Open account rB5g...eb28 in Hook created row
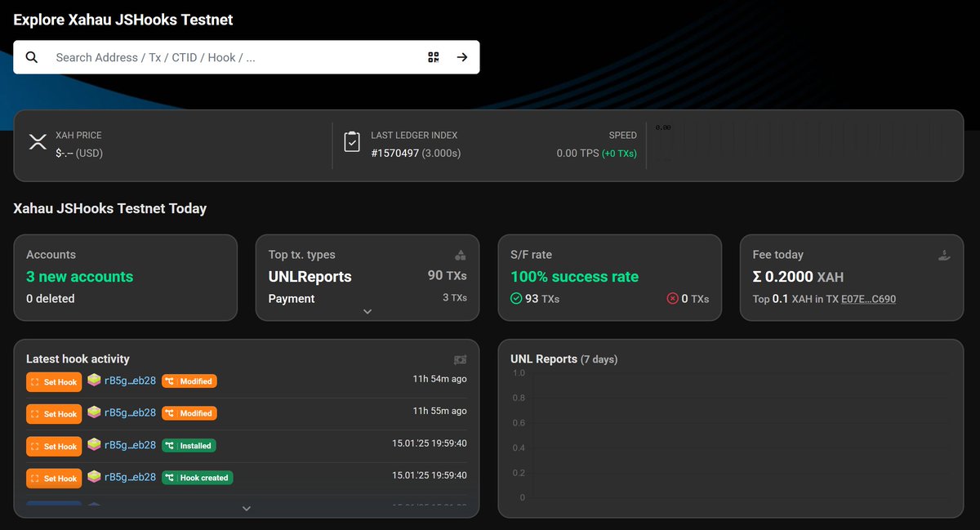Viewport: 980px width, 530px height. click(x=130, y=477)
